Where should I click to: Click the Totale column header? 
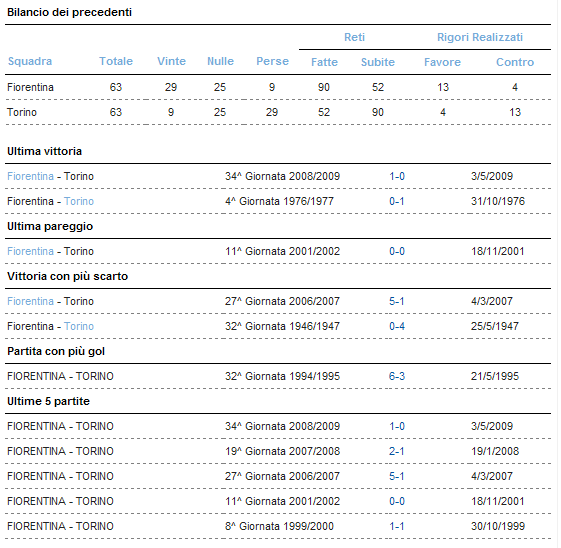coord(116,61)
